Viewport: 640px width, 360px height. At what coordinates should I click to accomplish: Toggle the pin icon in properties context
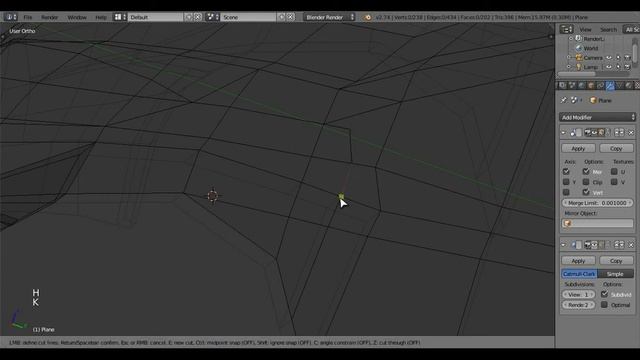(x=564, y=100)
